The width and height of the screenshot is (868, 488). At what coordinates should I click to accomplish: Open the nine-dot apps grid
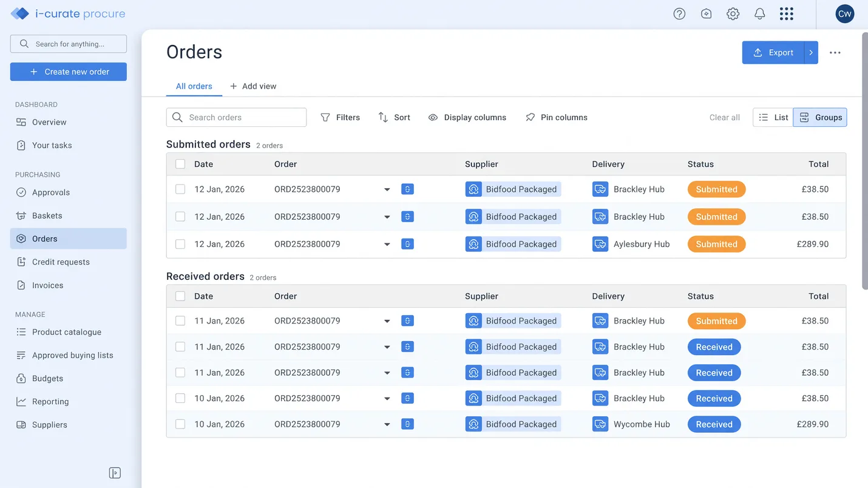(x=786, y=14)
